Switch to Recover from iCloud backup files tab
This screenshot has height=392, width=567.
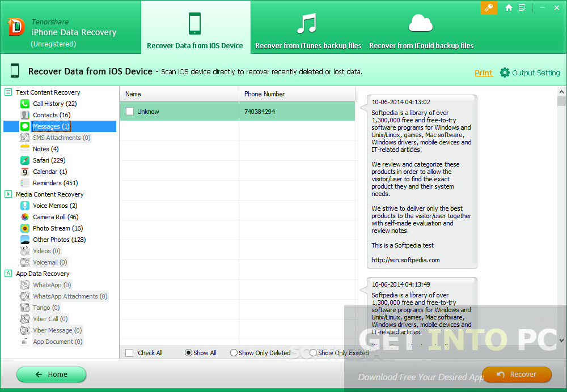(x=421, y=31)
